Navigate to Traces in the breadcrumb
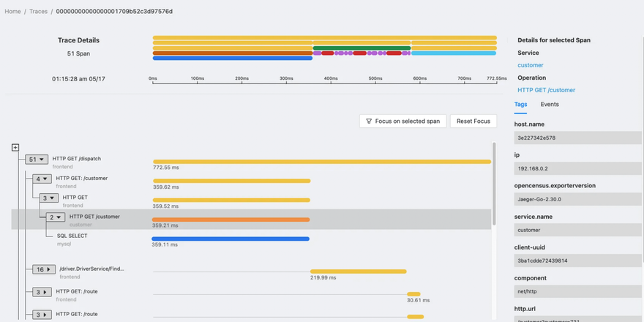Image resolution: width=644 pixels, height=322 pixels. point(38,12)
